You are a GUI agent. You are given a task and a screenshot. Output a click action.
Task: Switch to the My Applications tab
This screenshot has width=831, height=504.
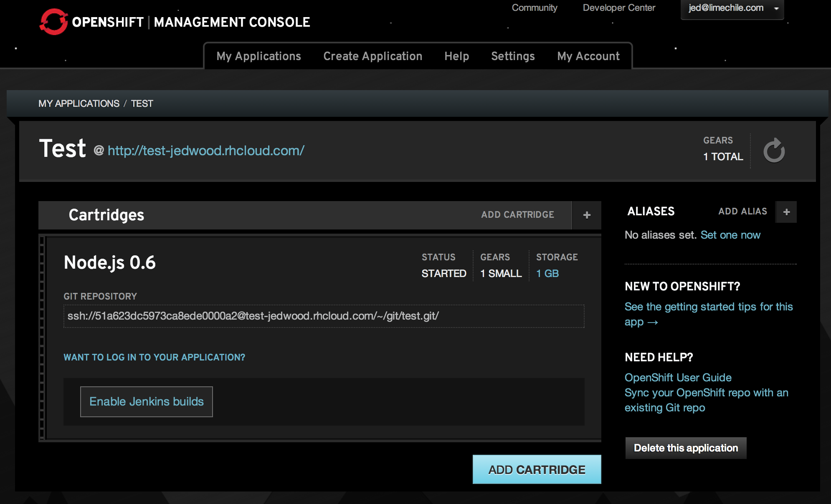pyautogui.click(x=259, y=56)
